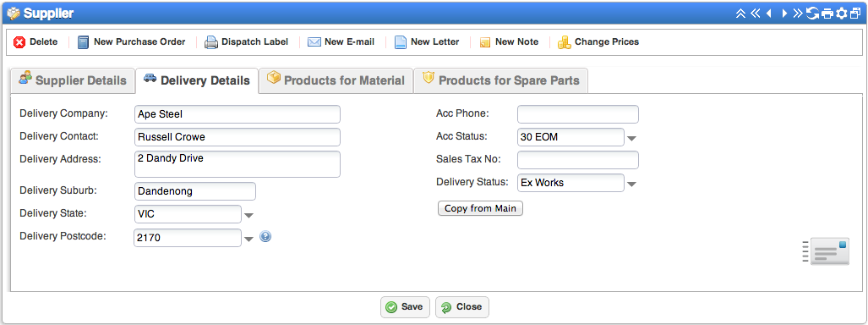Save the supplier record
Screen dimensions: 868x325
405,306
